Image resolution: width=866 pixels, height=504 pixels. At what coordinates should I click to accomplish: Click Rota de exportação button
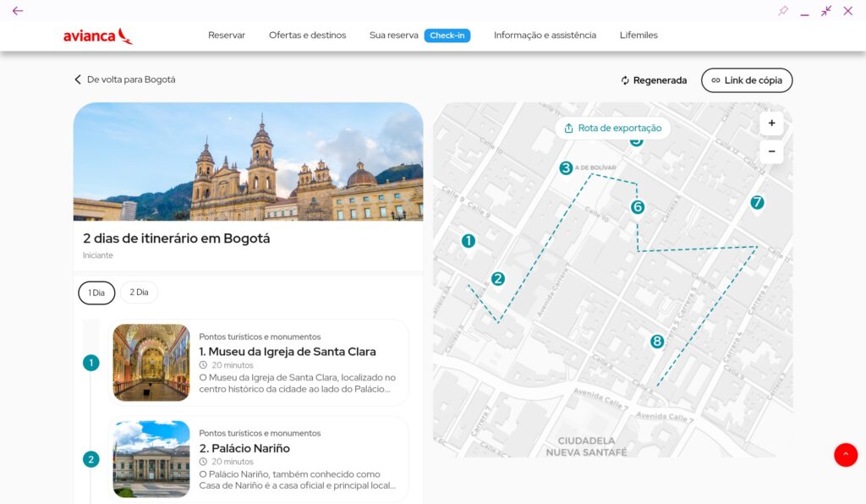(613, 128)
